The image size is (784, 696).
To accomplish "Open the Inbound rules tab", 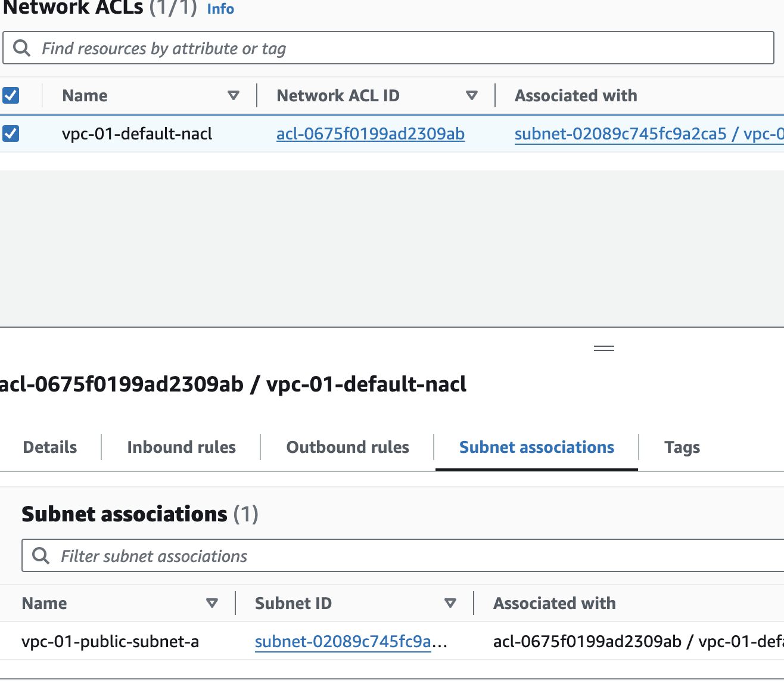I will click(x=181, y=447).
